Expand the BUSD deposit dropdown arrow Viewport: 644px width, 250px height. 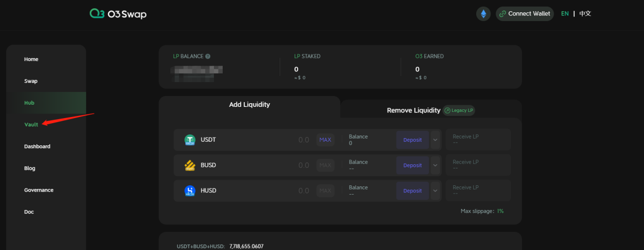(436, 165)
